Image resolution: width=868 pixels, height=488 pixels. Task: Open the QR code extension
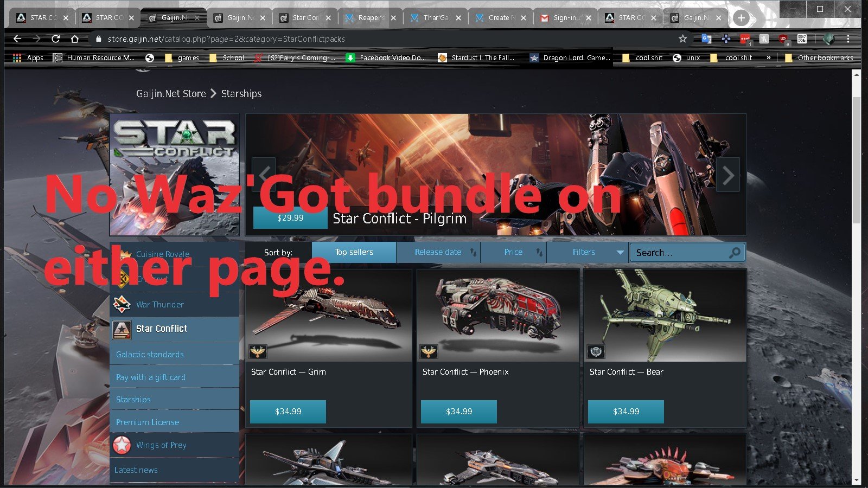click(802, 38)
